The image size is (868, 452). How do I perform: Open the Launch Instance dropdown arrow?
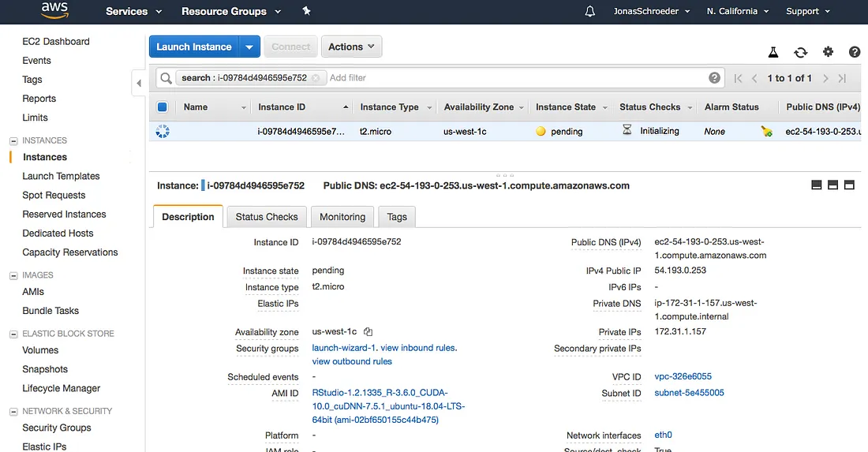click(x=249, y=47)
